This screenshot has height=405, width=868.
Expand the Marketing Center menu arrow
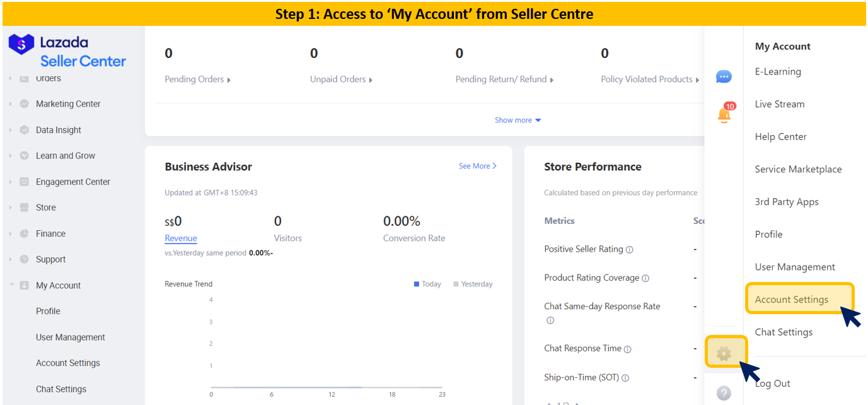pos(10,104)
